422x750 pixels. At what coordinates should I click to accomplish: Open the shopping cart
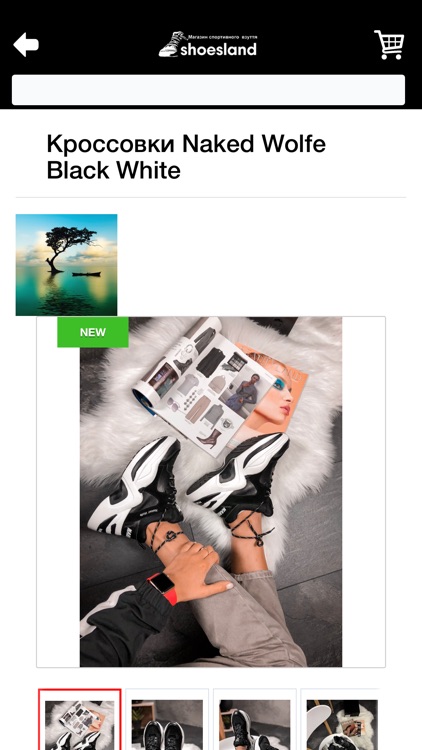(389, 45)
